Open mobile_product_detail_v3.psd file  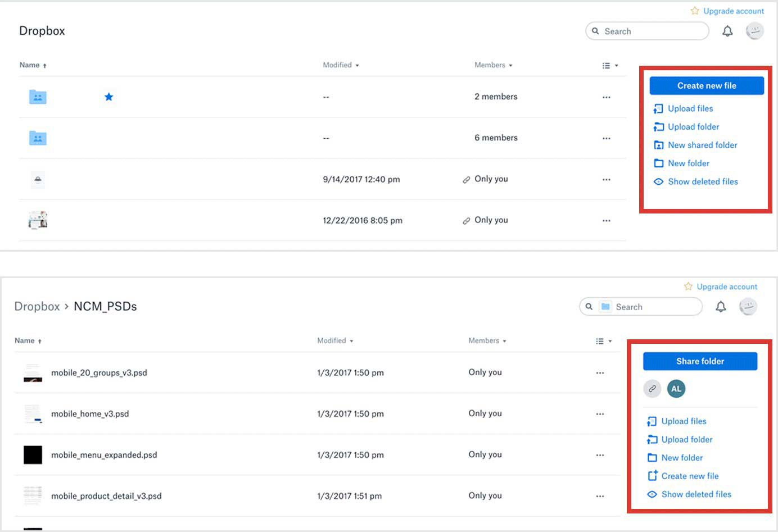click(106, 496)
